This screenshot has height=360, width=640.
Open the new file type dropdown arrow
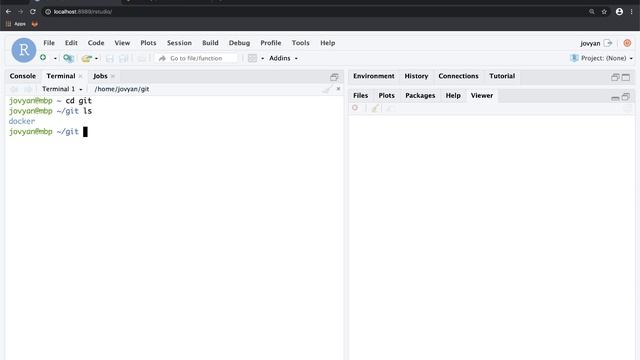(55, 58)
